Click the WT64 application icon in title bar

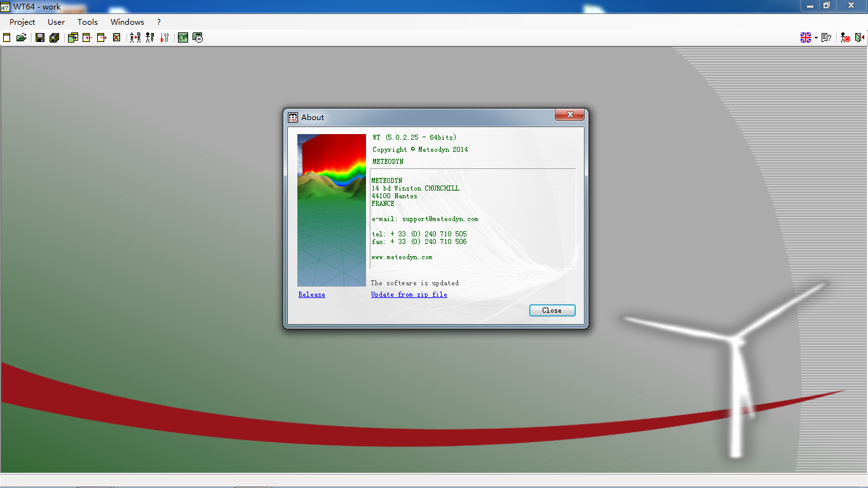pos(6,6)
